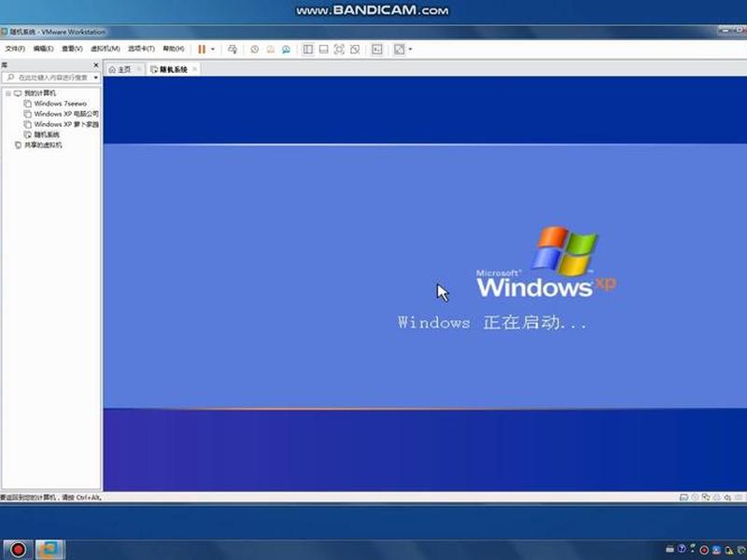This screenshot has width=747, height=560.
Task: Open VMware Workstation from the taskbar
Action: (x=49, y=550)
